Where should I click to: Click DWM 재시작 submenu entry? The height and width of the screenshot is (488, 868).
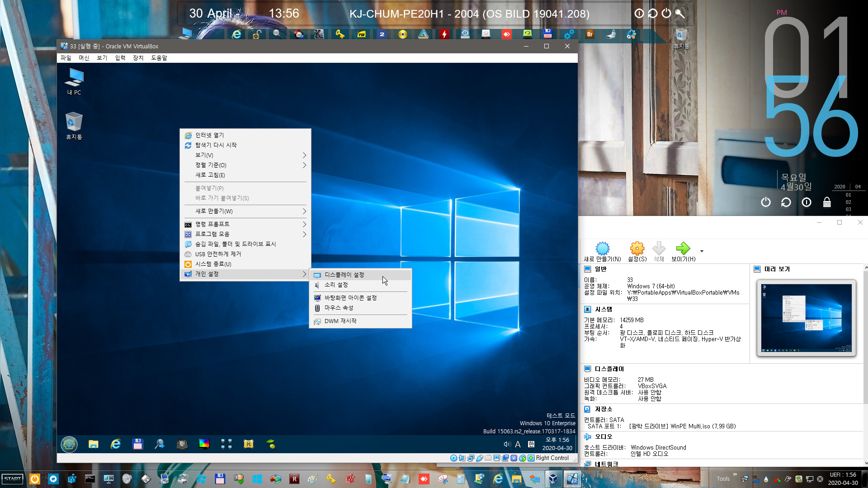(360, 321)
